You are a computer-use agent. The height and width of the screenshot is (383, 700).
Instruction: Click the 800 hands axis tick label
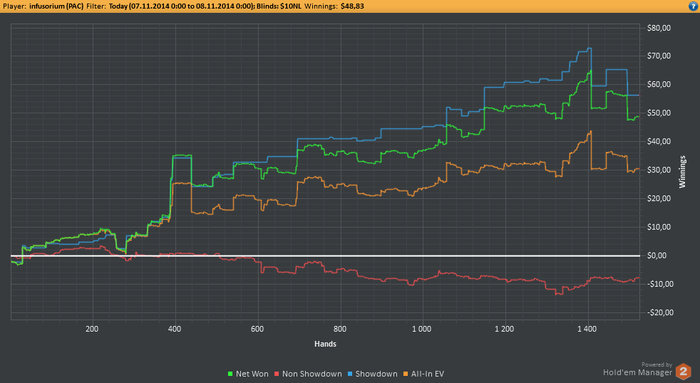340,329
